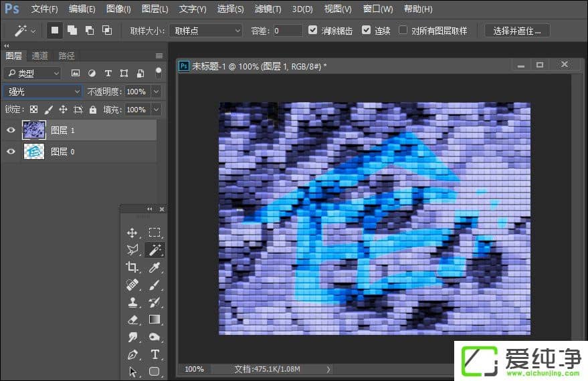This screenshot has width=588, height=381.
Task: Select the Crop tool
Action: coord(132,267)
